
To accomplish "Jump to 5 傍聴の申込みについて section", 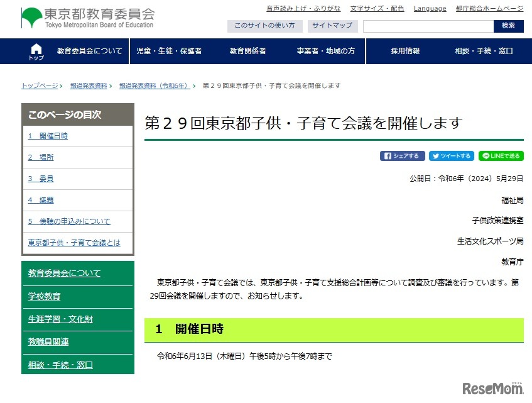I will (x=69, y=221).
